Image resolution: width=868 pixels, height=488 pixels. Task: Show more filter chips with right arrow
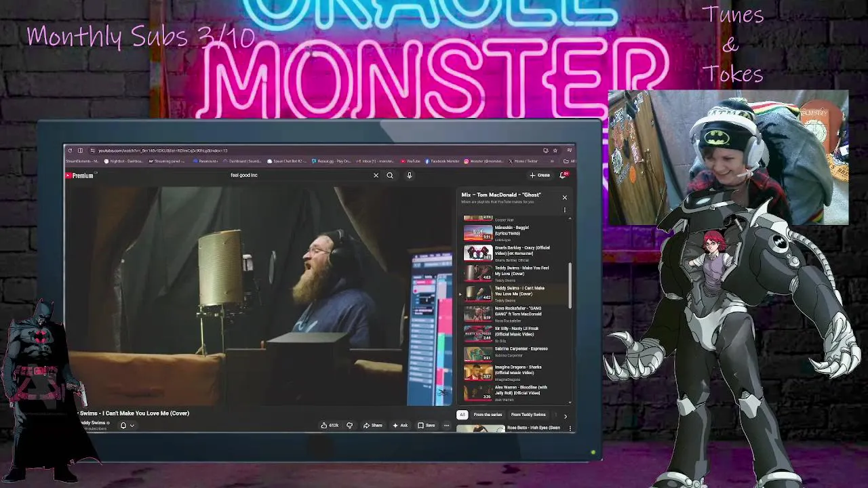click(566, 416)
